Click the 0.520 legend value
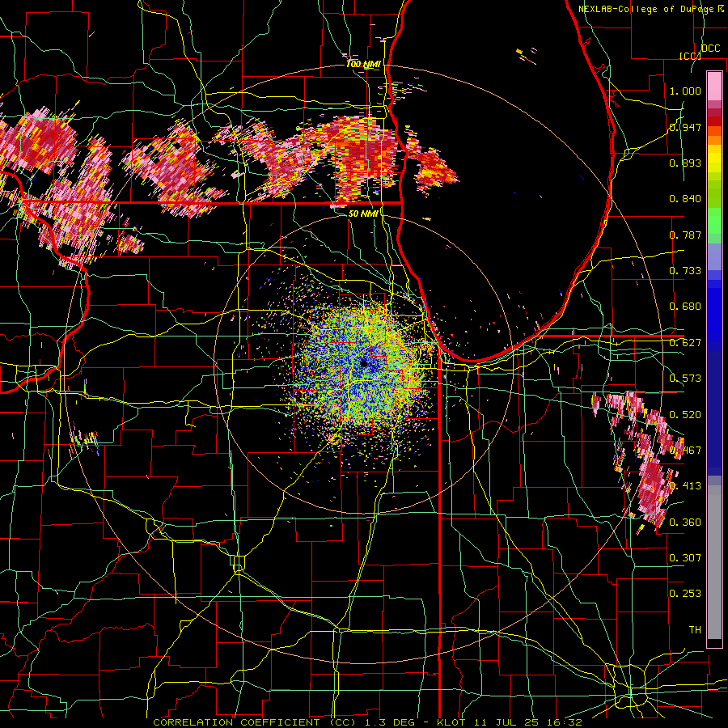This screenshot has width=728, height=728. pyautogui.click(x=685, y=415)
